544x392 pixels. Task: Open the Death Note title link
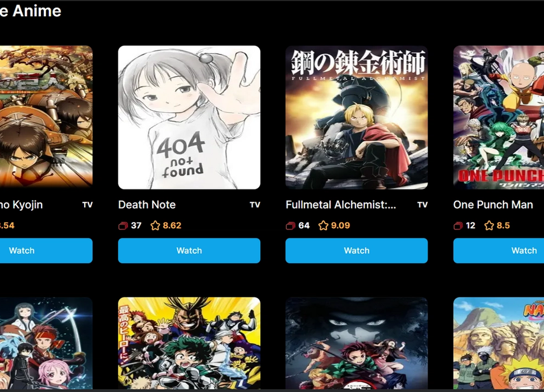click(x=147, y=205)
